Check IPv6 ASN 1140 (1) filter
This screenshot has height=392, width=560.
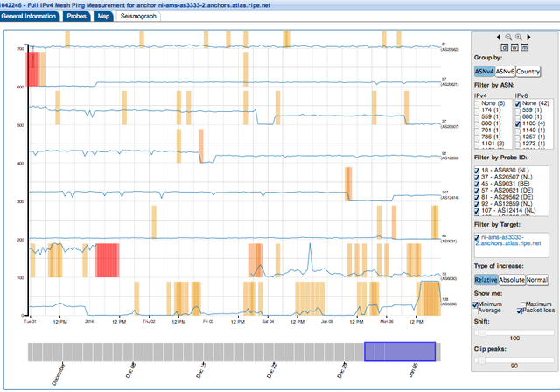(518, 130)
